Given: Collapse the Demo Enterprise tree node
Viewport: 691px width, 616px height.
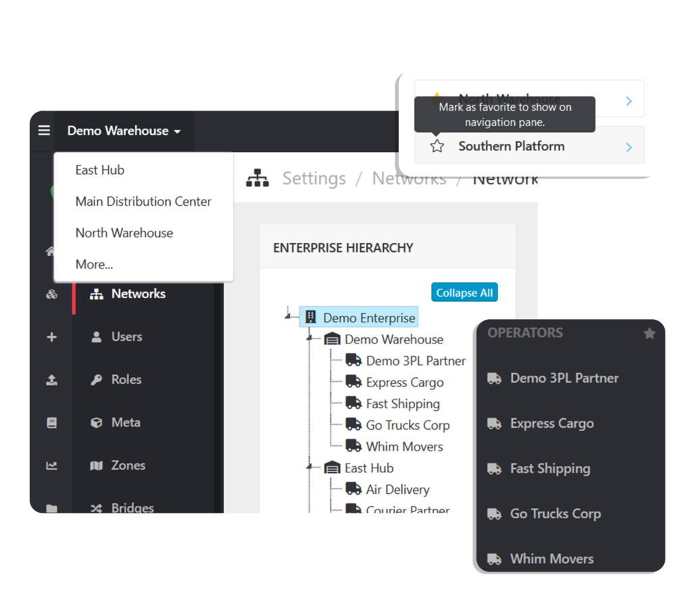Looking at the screenshot, I should pyautogui.click(x=287, y=316).
